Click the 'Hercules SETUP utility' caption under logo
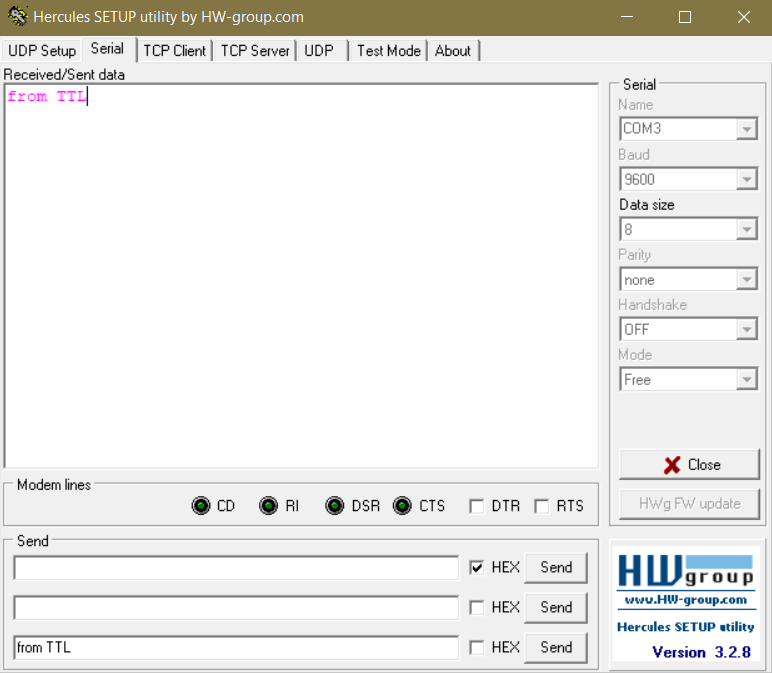The image size is (772, 673). [686, 627]
